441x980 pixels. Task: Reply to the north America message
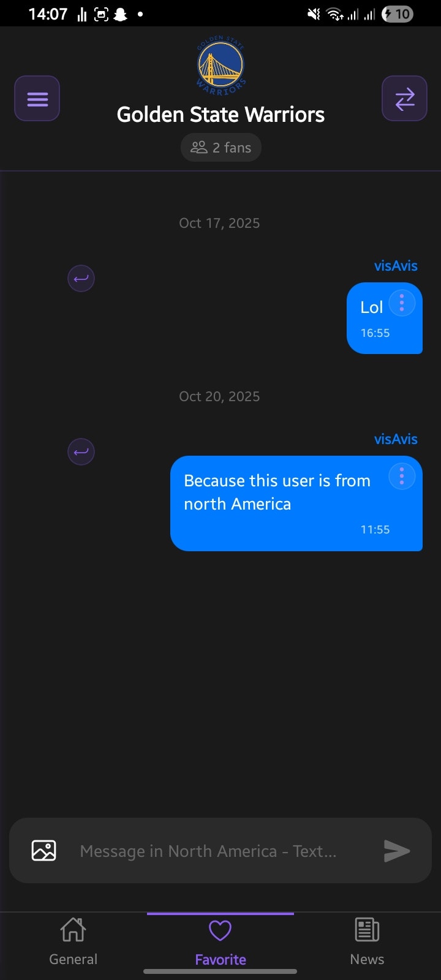coord(81,452)
